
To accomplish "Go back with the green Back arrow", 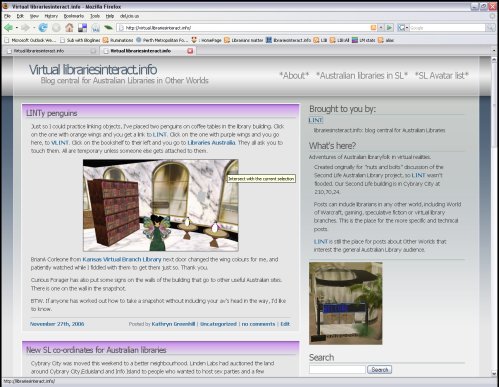I will [8, 28].
